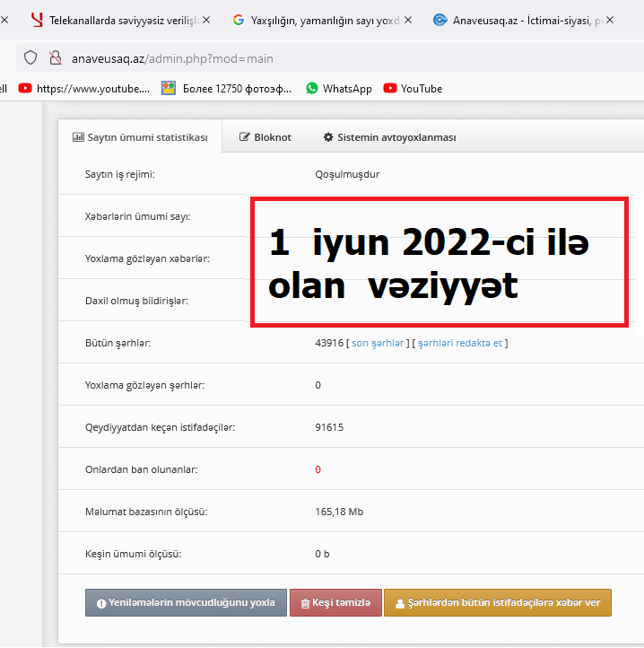Click the red-bordered 1 iyun 2022 overlay

coord(439,262)
